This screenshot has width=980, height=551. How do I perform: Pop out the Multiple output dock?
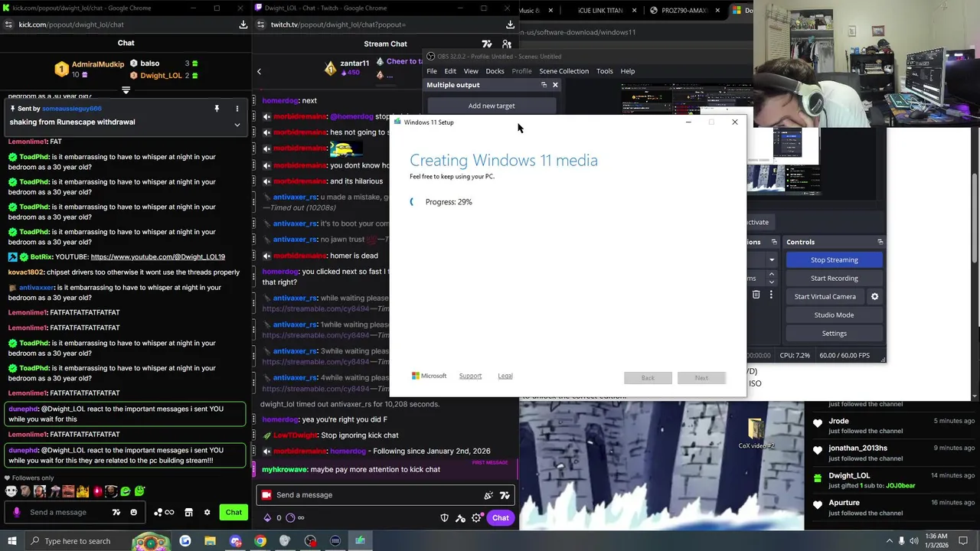544,85
